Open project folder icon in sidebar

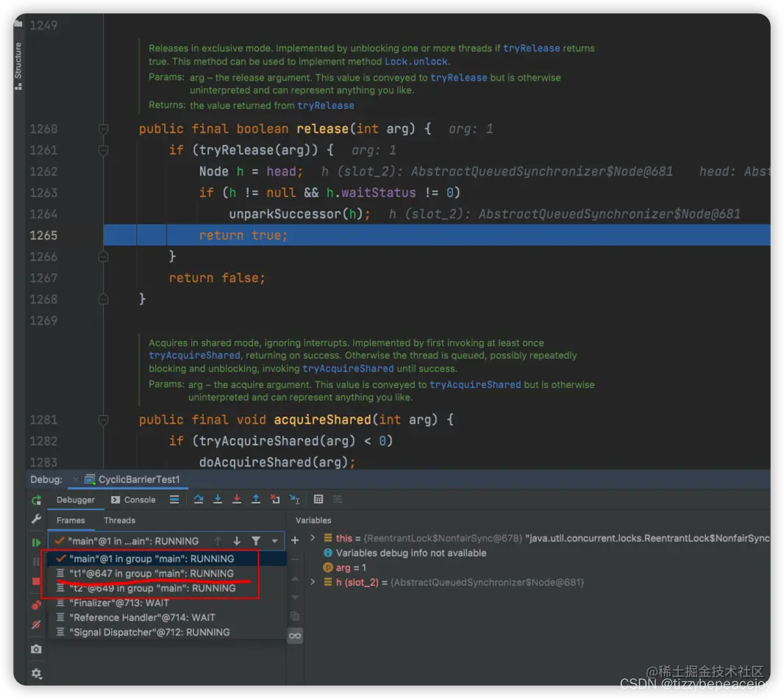18,23
